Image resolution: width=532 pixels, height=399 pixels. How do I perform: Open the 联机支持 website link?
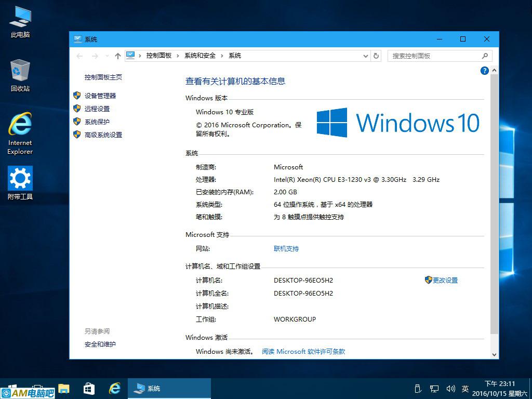286,249
